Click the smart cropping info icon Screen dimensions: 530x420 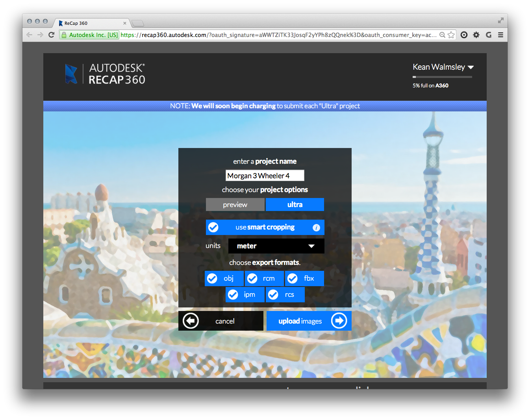(x=316, y=228)
